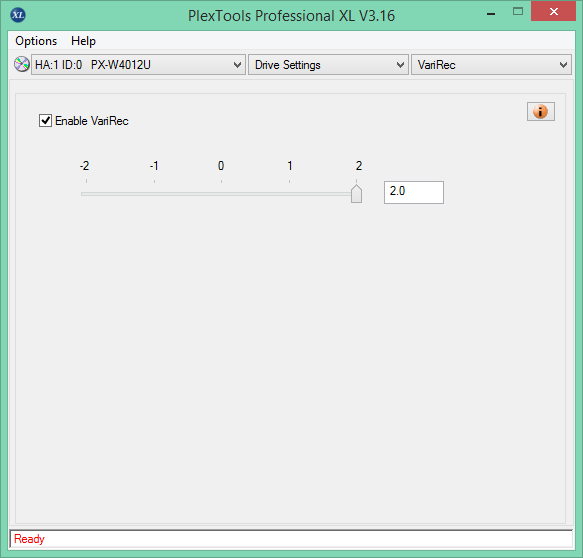Click the orange info icon button
Viewport: 583px width, 558px height.
pos(541,112)
